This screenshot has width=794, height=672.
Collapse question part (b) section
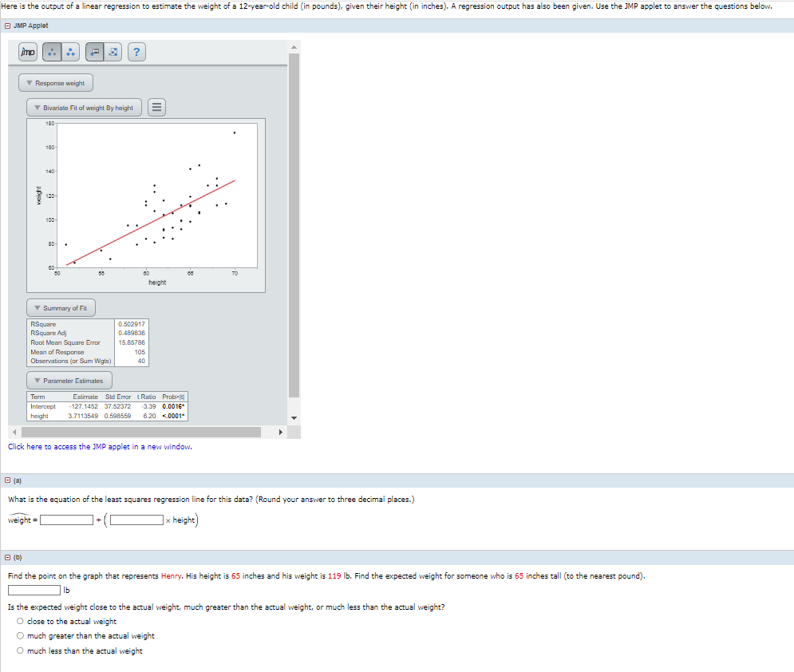(x=6, y=556)
